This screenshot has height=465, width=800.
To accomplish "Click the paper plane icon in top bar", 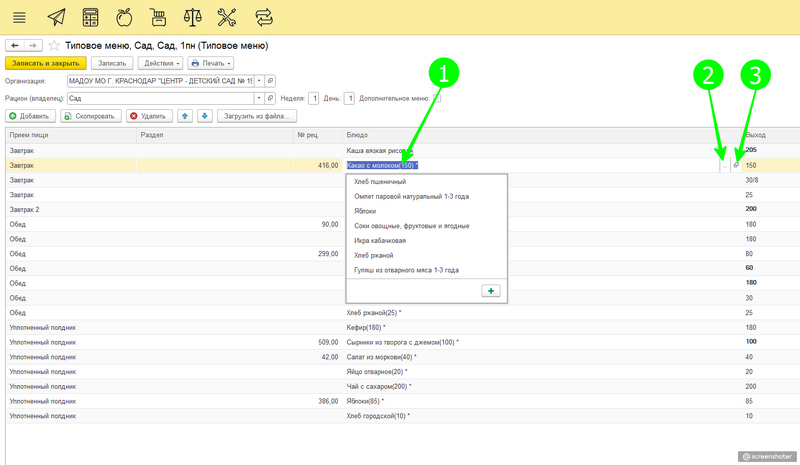I will click(57, 17).
